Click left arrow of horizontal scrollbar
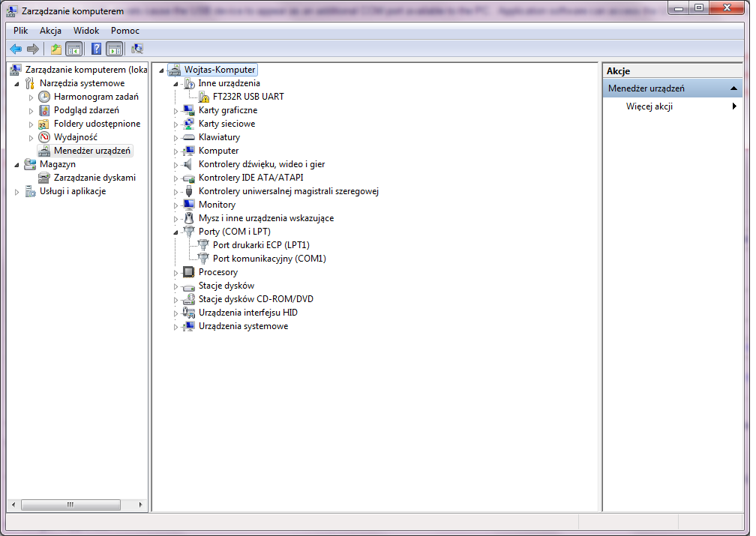This screenshot has width=756, height=536. point(13,505)
